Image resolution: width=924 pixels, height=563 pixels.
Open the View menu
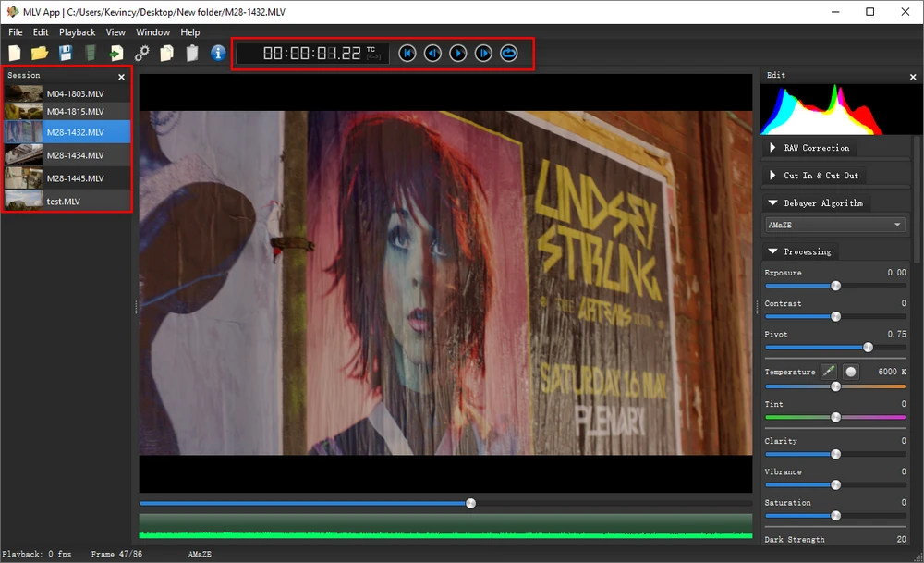[x=115, y=31]
